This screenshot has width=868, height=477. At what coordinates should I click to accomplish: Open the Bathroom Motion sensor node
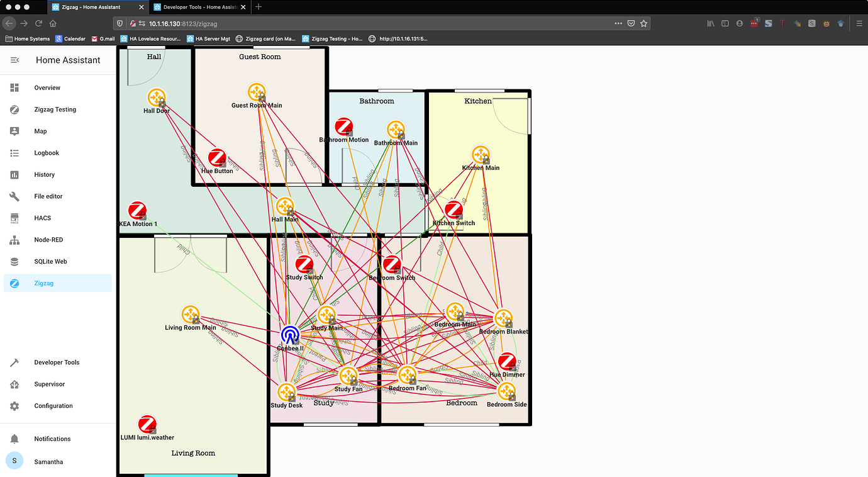coord(343,126)
